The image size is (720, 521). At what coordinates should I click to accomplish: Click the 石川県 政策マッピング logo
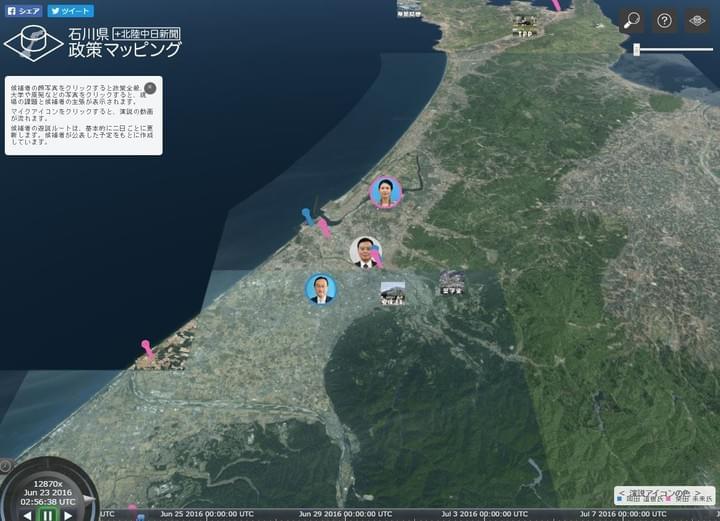(x=93, y=43)
